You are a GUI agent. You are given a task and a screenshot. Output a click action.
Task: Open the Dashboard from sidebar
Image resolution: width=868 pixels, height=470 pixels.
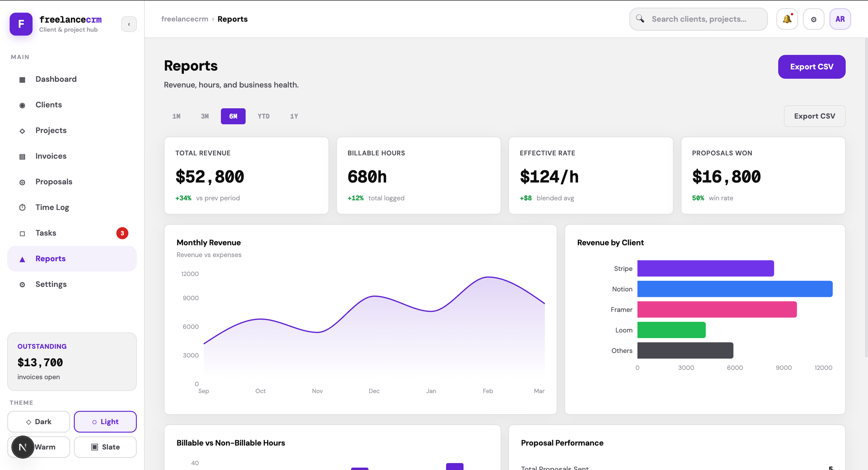pyautogui.click(x=56, y=79)
